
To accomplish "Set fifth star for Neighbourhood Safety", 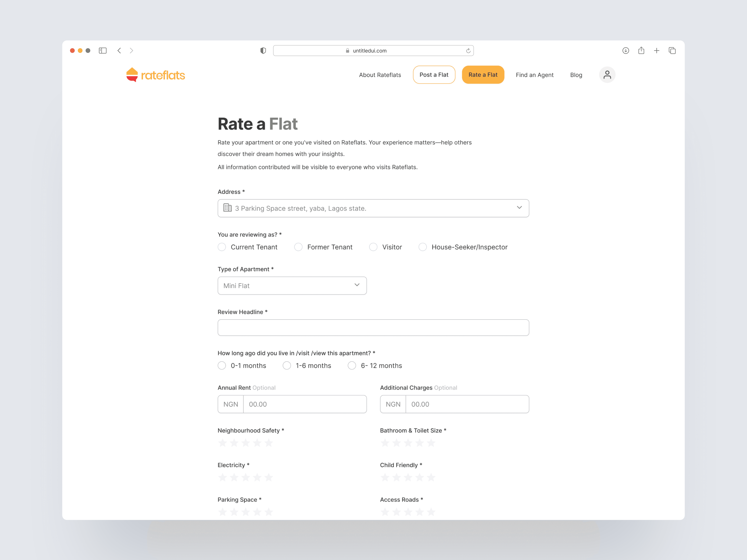I will tap(269, 443).
